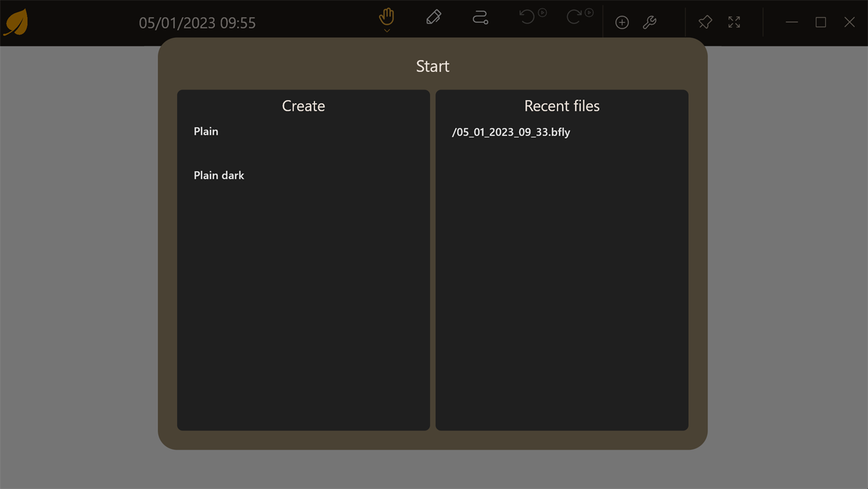The width and height of the screenshot is (868, 489).
Task: Open recent file 05_01_2023_09_33.bfly
Action: tap(511, 132)
